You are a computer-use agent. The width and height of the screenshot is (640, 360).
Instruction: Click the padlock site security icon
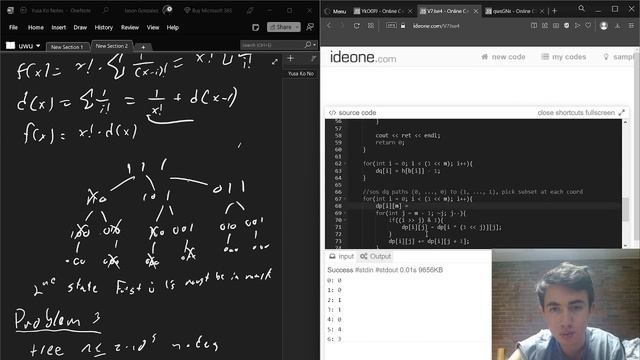(x=403, y=26)
